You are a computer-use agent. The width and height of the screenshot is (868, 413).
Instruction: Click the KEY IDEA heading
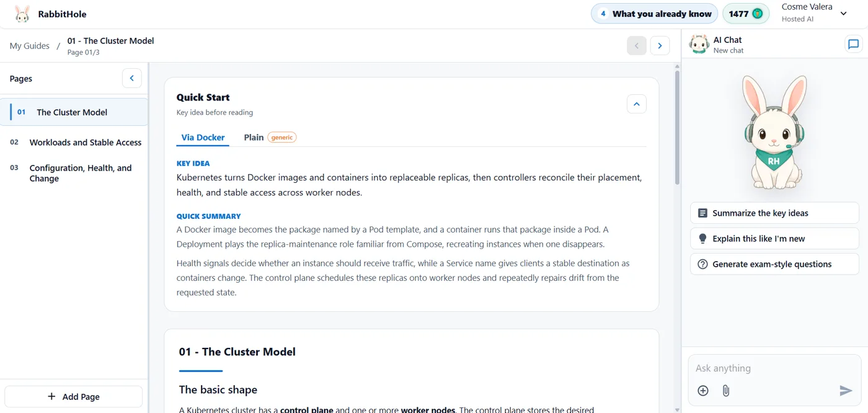click(x=193, y=164)
